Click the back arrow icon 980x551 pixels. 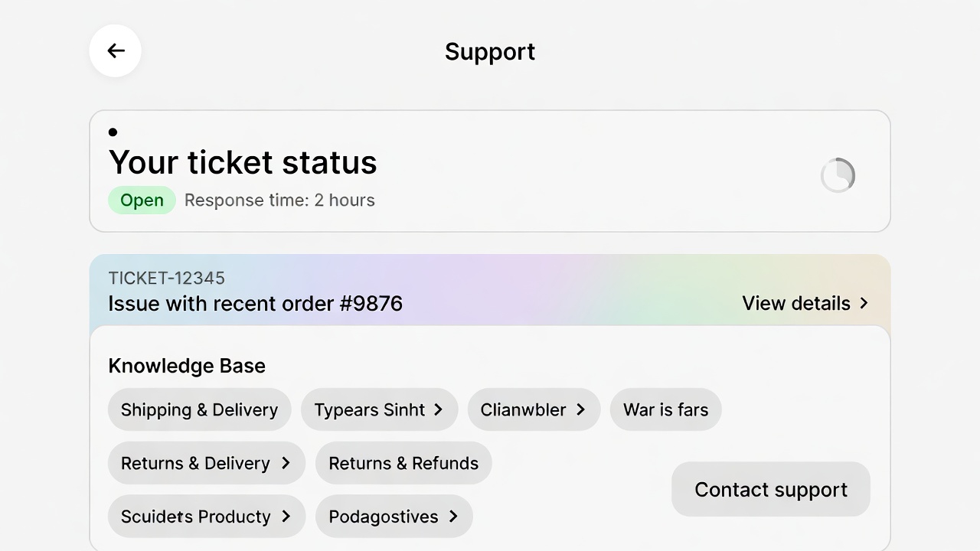(115, 51)
